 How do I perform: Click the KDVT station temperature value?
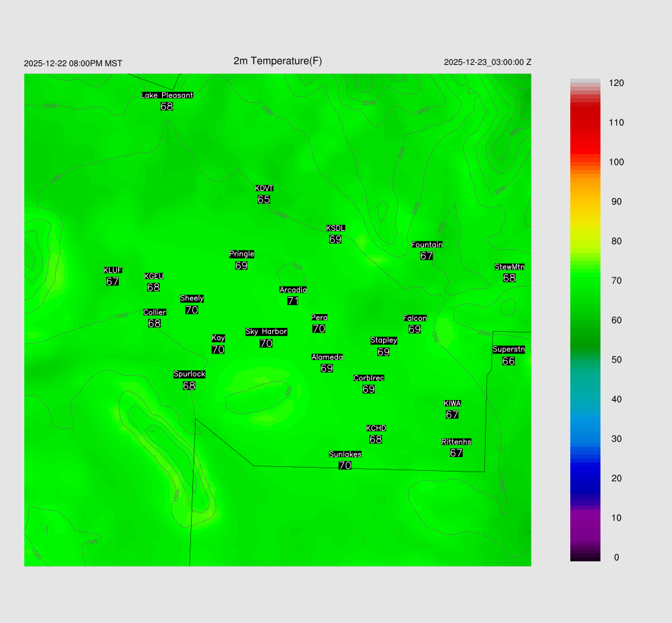(x=264, y=199)
